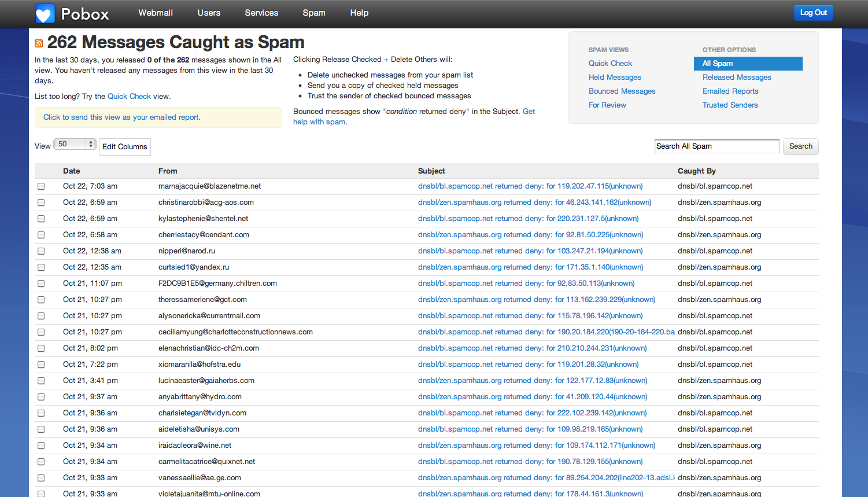Image resolution: width=868 pixels, height=497 pixels.
Task: Focus the Search All Spam field
Action: click(x=717, y=146)
